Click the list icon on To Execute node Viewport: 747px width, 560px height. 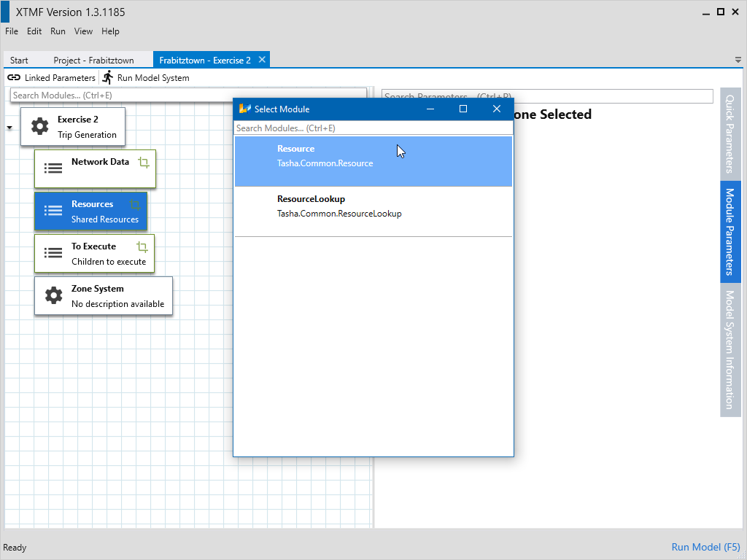point(53,253)
